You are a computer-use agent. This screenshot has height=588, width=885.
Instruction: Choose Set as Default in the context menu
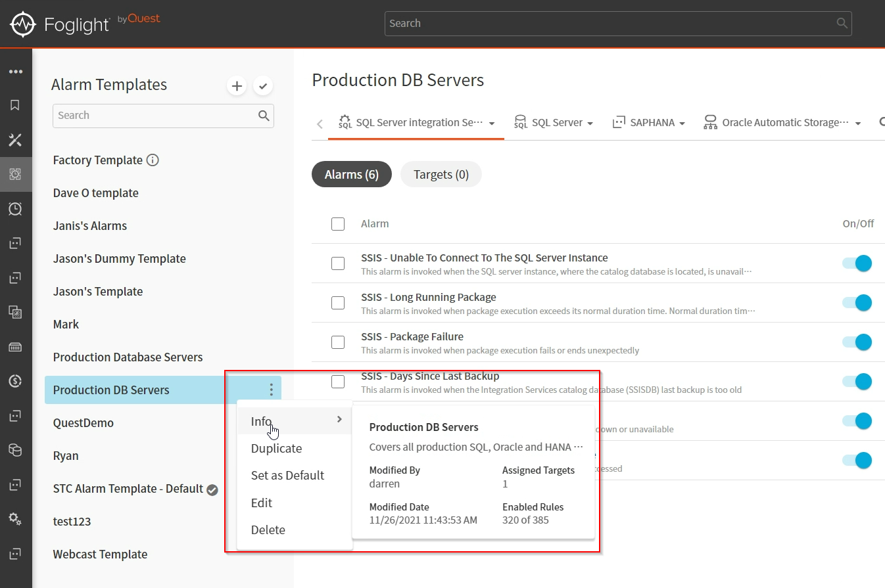tap(287, 476)
